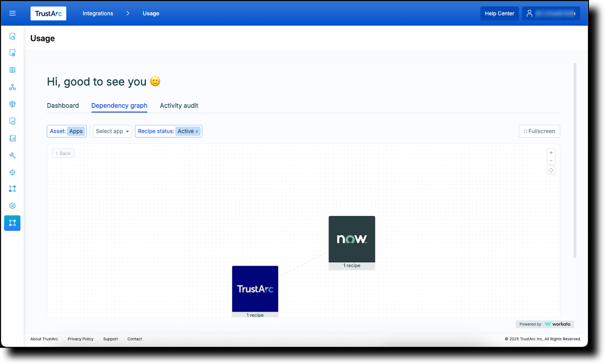Screen dimensions: 605x364
Task: Open the book-style sidebar icon
Action: pyautogui.click(x=12, y=70)
